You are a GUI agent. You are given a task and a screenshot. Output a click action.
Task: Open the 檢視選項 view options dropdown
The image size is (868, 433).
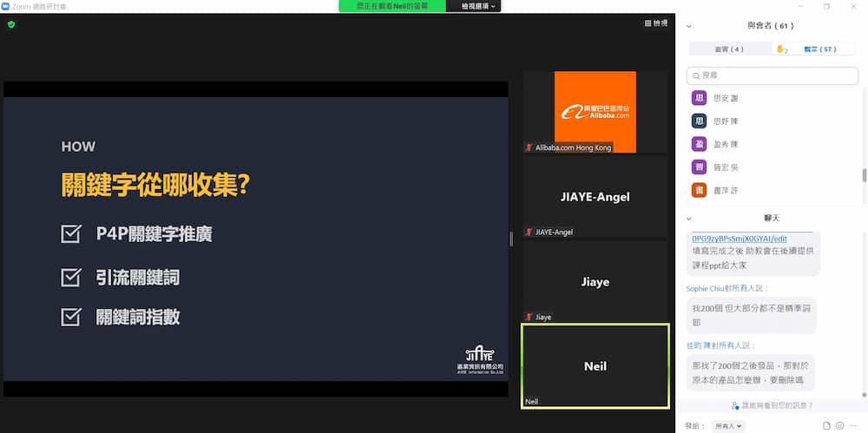[478, 6]
